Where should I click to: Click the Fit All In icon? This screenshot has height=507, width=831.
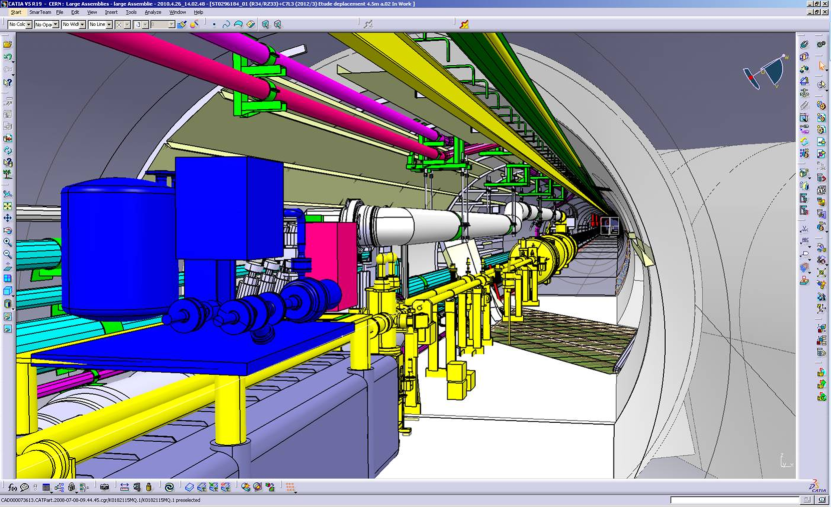click(x=8, y=204)
